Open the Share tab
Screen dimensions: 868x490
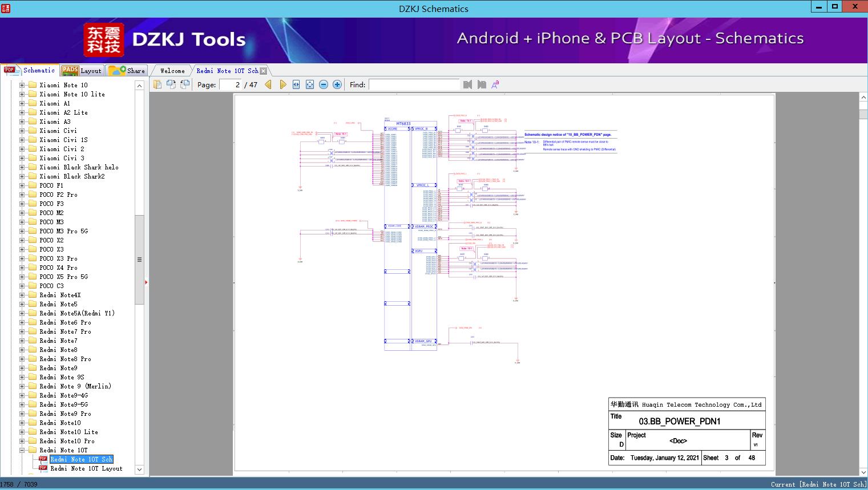127,70
